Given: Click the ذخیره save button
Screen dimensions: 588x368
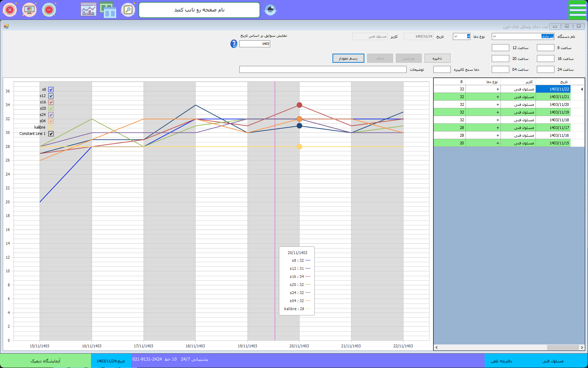Looking at the screenshot, I should (x=437, y=58).
